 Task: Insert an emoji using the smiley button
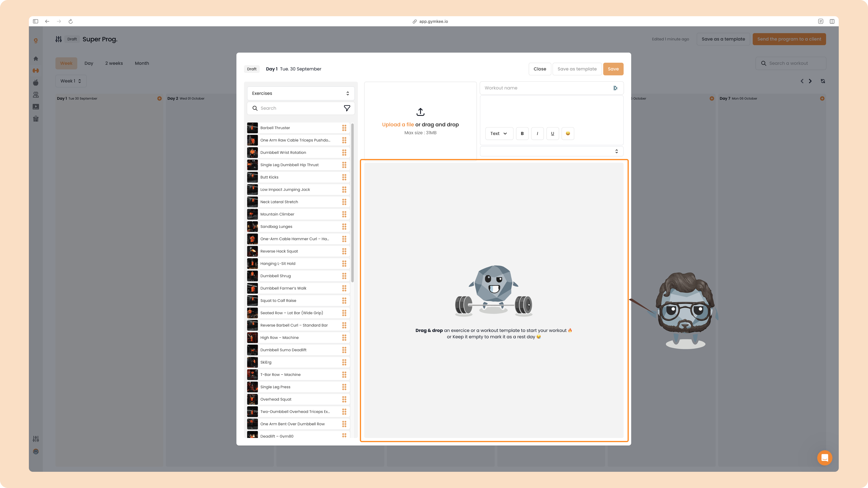(x=568, y=133)
